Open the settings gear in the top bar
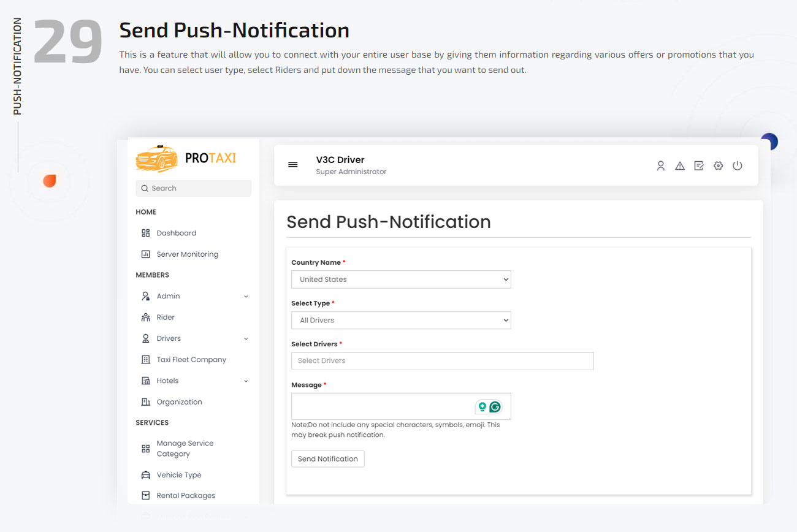 718,165
